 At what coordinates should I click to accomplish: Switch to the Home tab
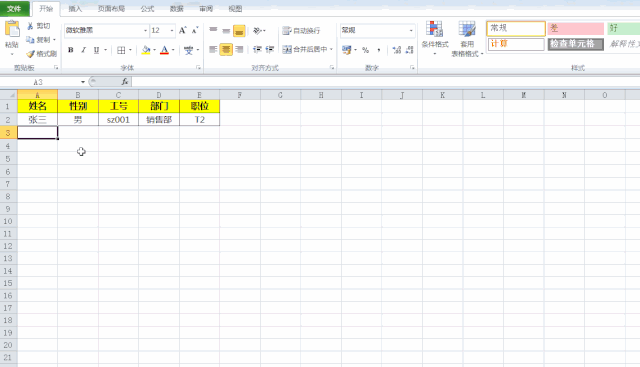(x=46, y=9)
